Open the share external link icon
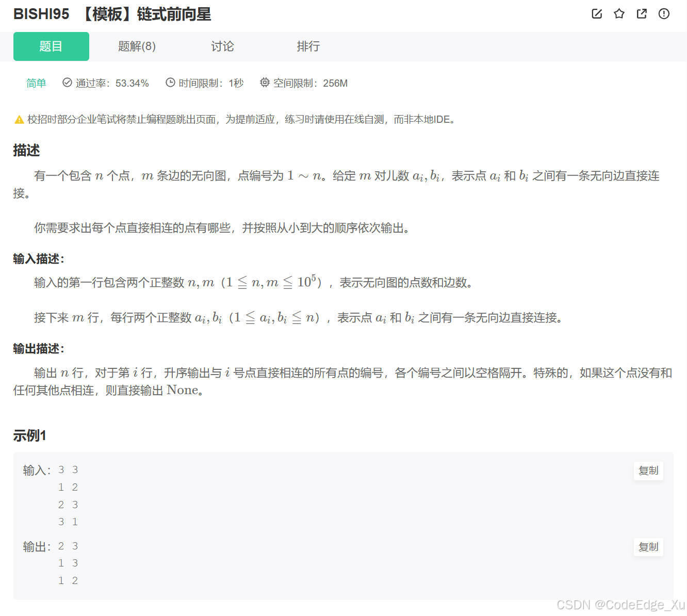The image size is (687, 616). click(641, 14)
